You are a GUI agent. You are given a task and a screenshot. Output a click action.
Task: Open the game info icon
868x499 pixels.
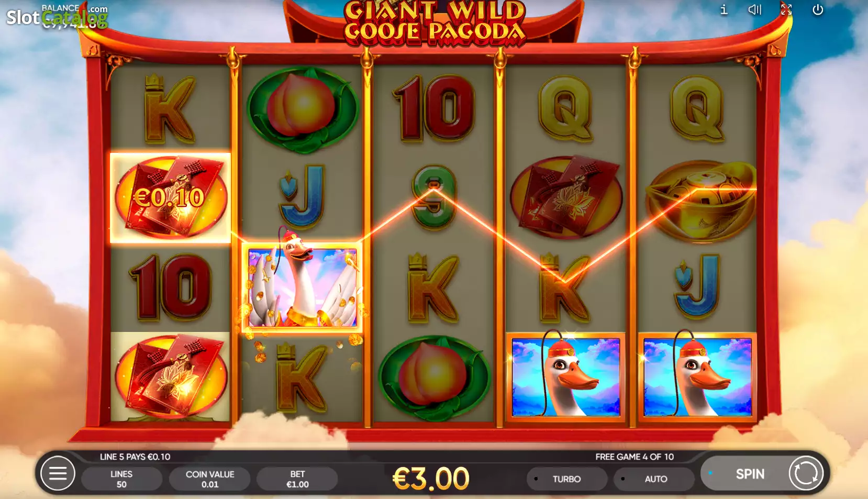pos(724,9)
